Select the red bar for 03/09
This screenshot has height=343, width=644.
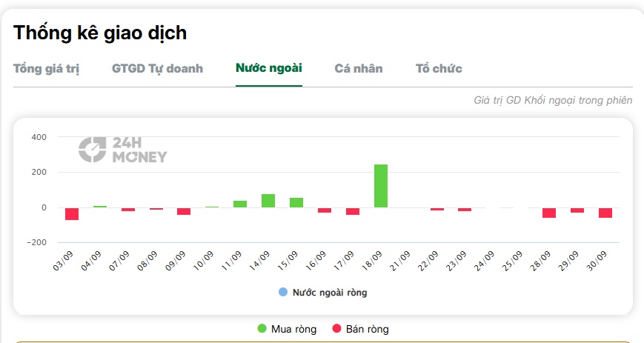coord(72,214)
